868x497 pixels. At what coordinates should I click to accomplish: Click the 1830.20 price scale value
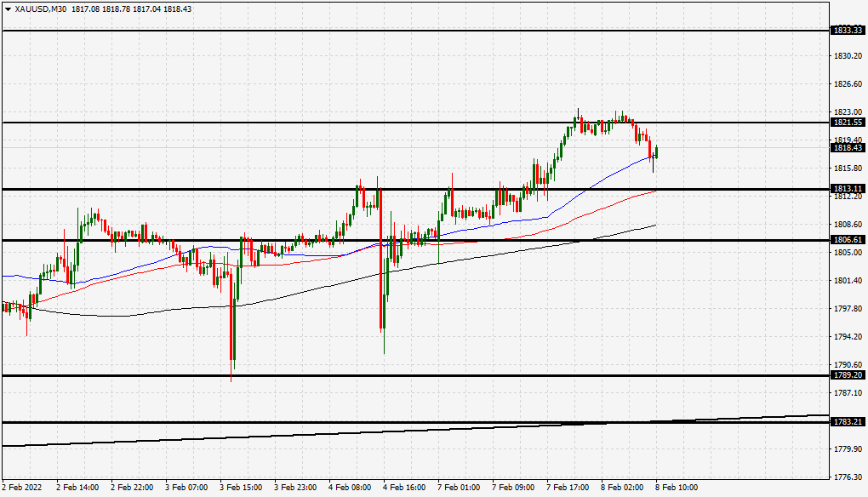[x=848, y=56]
